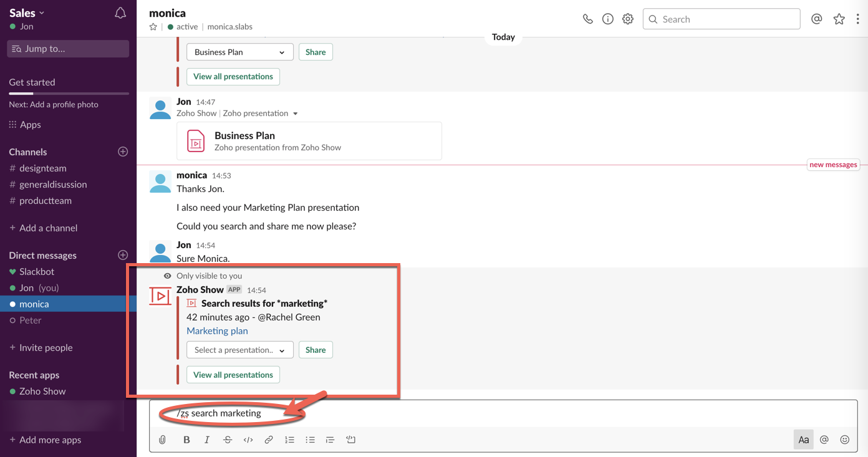Open conversation settings gear
The height and width of the screenshot is (457, 868).
coord(627,19)
